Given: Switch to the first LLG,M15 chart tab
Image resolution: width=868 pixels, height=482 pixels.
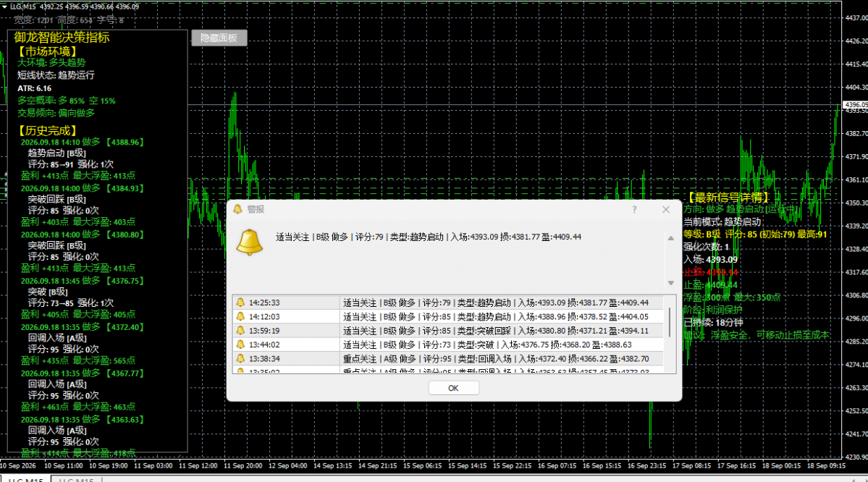Looking at the screenshot, I should click(x=26, y=480).
